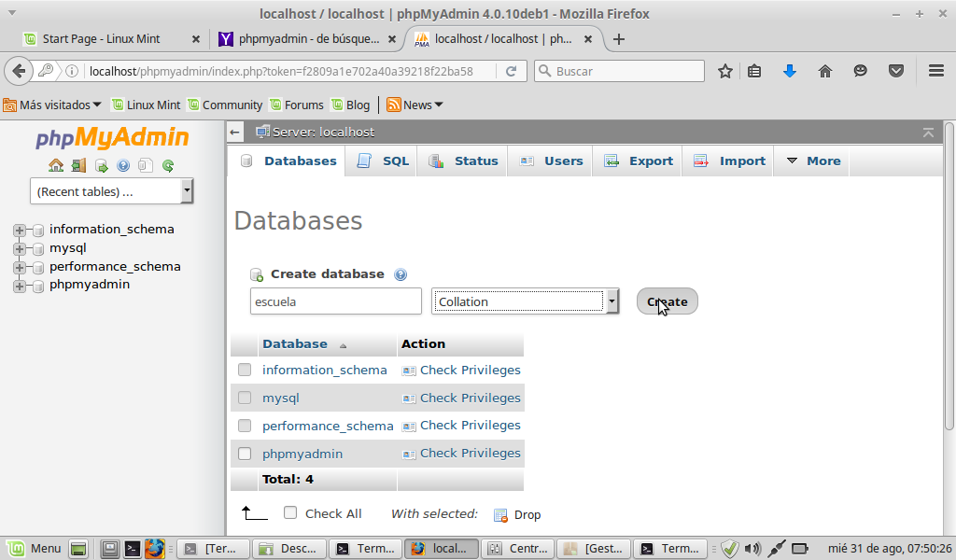Click the phpMyAdmin Home icon in sidebar
Image resolution: width=956 pixels, height=560 pixels.
point(56,166)
